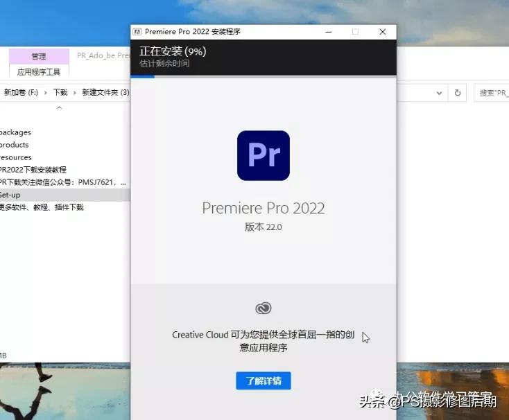This screenshot has height=420, width=509.
Task: Click 新建文件夹 (3) in the address breadcrumb
Action: (106, 92)
